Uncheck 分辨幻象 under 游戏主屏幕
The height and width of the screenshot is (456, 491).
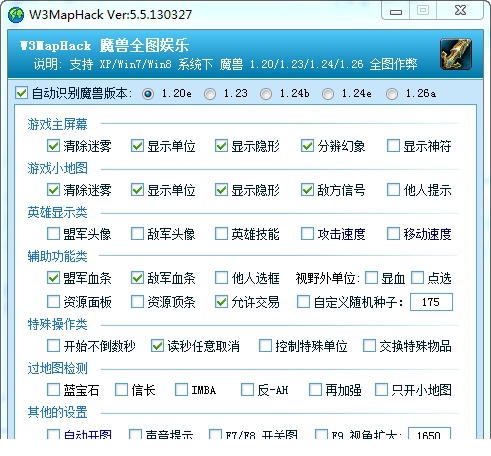pos(307,146)
